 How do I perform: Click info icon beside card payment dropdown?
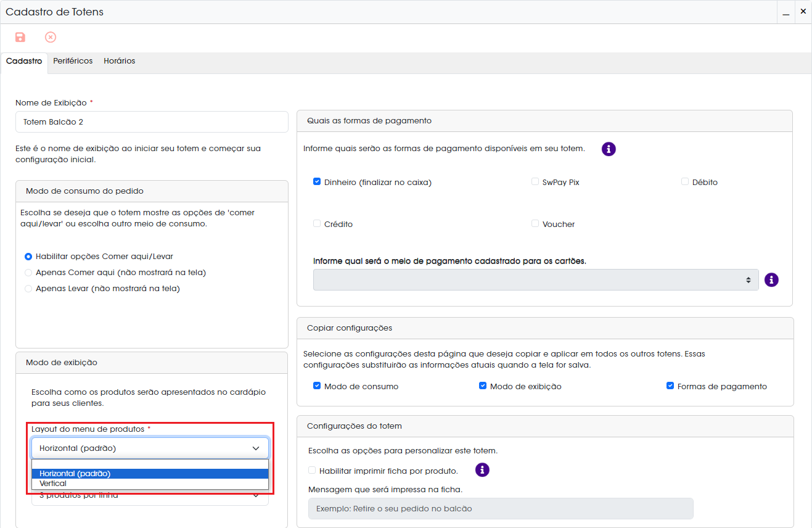771,279
